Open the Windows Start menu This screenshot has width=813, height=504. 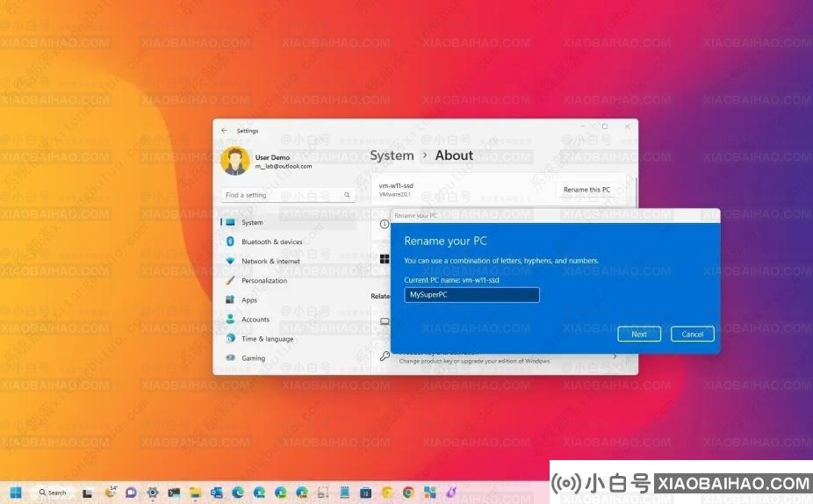tap(16, 493)
